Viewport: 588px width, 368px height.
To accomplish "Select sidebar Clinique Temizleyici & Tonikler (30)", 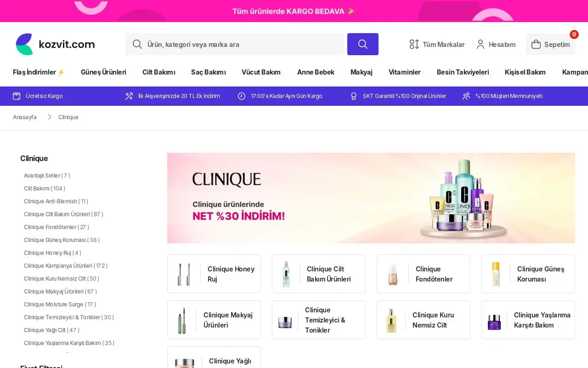I will click(x=69, y=317).
